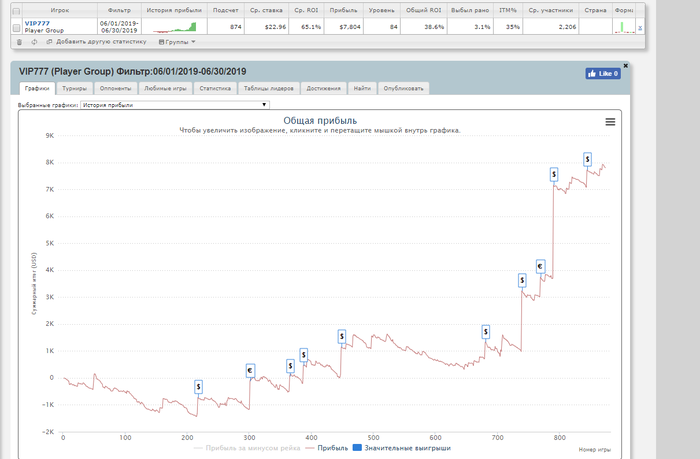
Task: Switch to the 'Любимые игры' tab
Action: coord(165,88)
